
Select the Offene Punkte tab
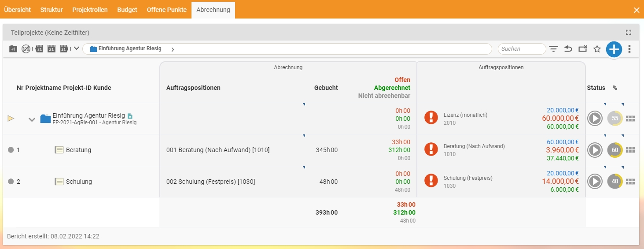pyautogui.click(x=167, y=10)
